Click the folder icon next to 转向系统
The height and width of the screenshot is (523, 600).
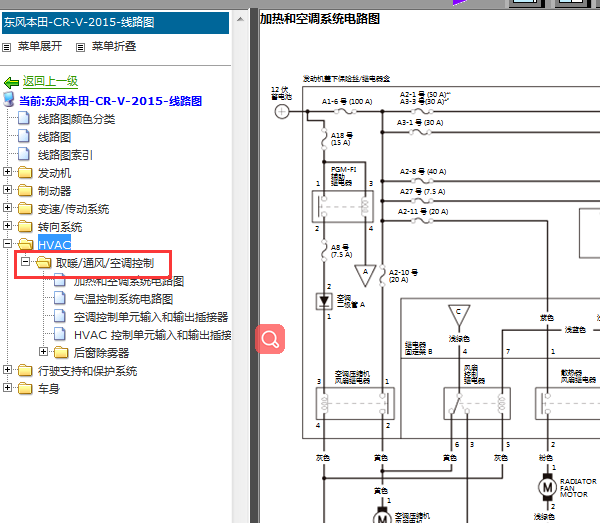25,226
